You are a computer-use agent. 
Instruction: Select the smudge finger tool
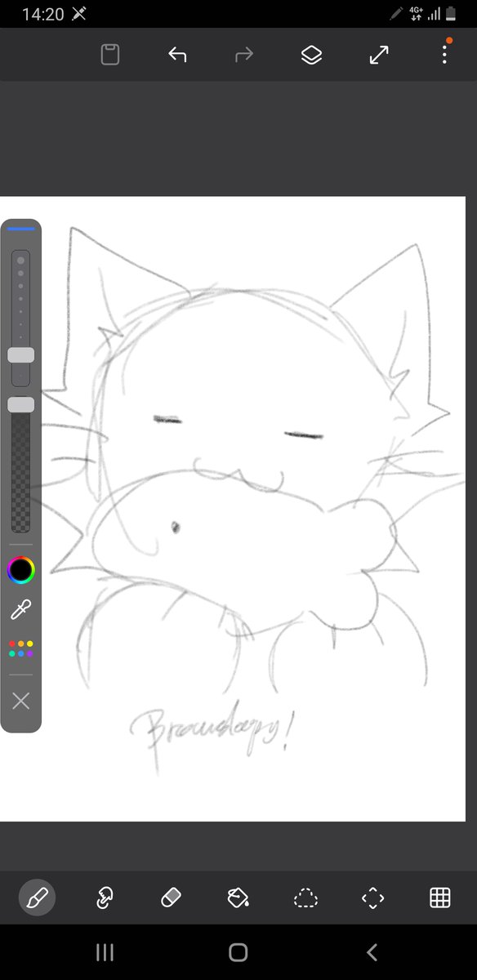click(x=105, y=898)
